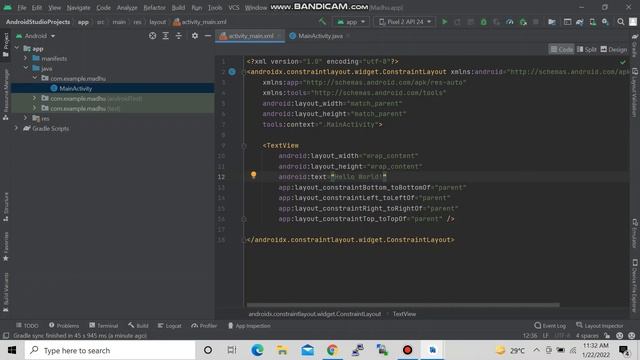Open the Problems tool window
The width and height of the screenshot is (640, 360).
64,326
